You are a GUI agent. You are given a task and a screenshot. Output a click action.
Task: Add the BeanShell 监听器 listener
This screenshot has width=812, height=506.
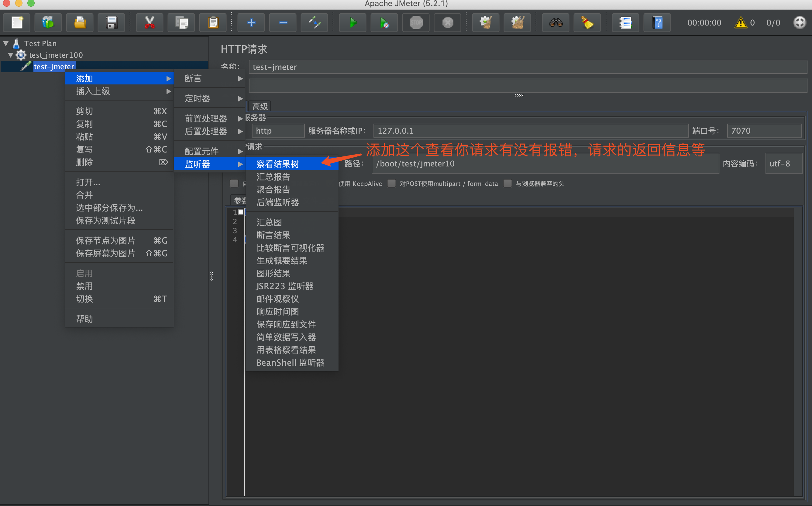[292, 362]
